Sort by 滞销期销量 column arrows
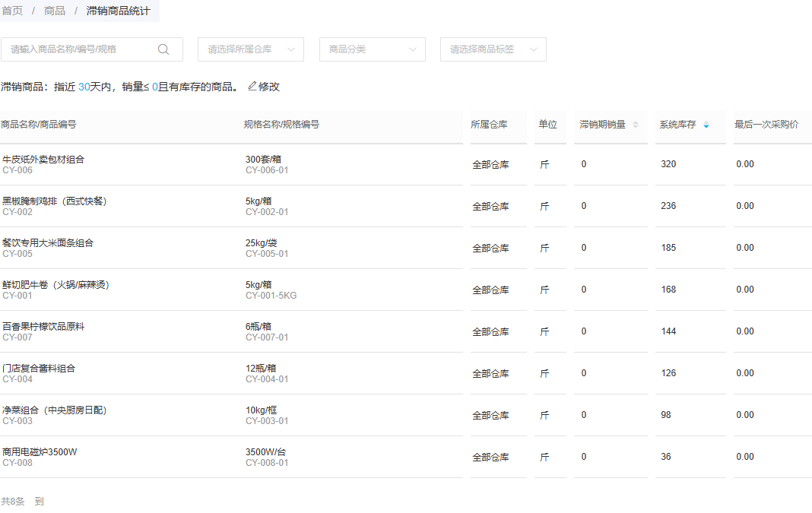The height and width of the screenshot is (513, 812). click(636, 125)
